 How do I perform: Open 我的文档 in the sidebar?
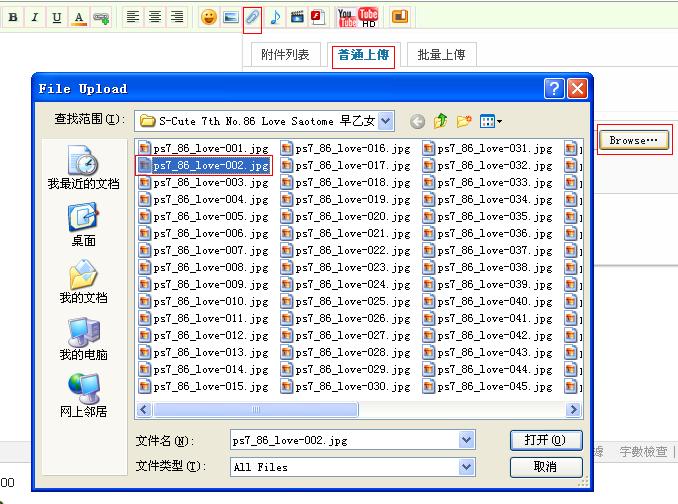[x=83, y=283]
